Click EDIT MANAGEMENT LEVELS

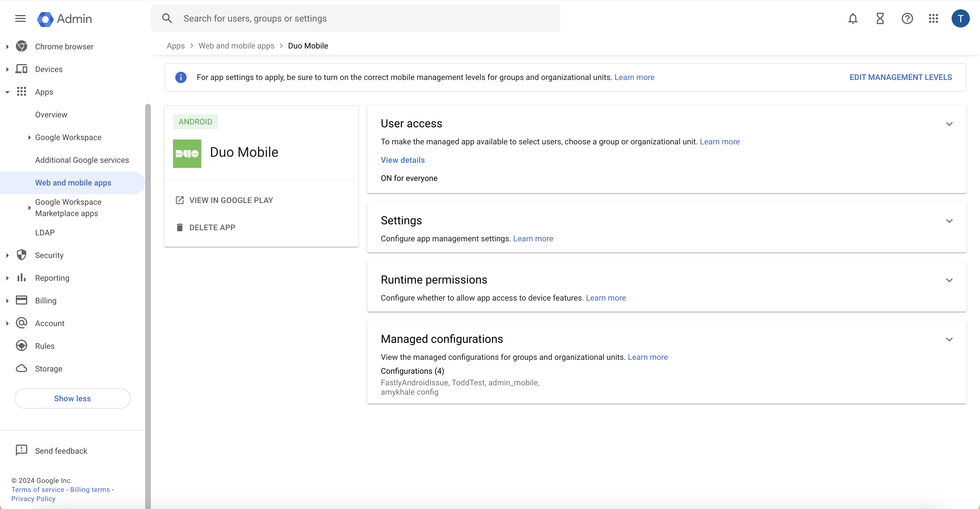pyautogui.click(x=901, y=77)
